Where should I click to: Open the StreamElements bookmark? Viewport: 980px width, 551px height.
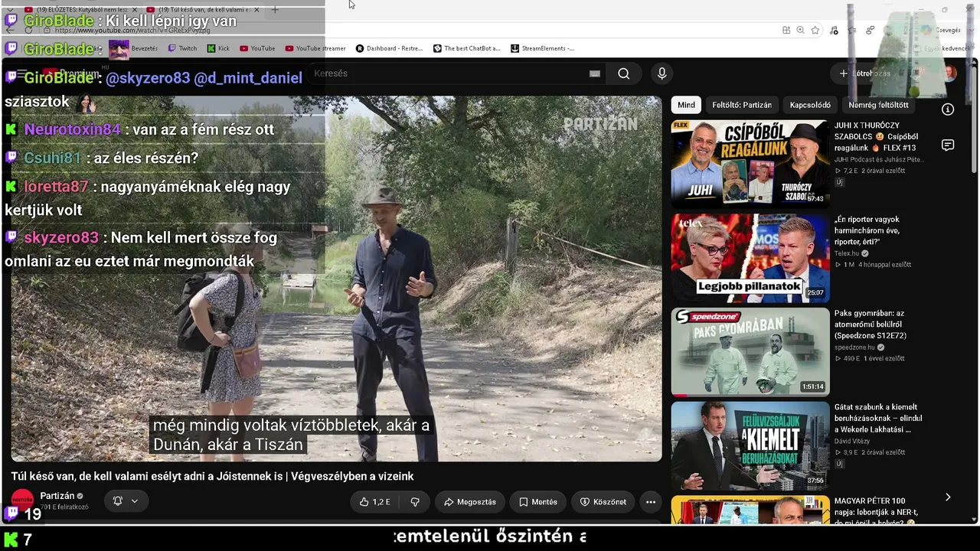[x=542, y=48]
